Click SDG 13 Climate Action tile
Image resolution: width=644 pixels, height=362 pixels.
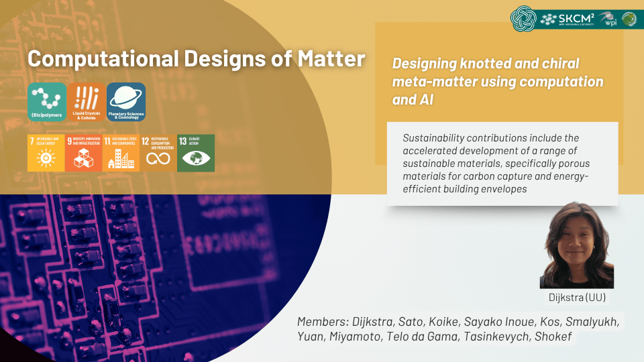(x=196, y=153)
